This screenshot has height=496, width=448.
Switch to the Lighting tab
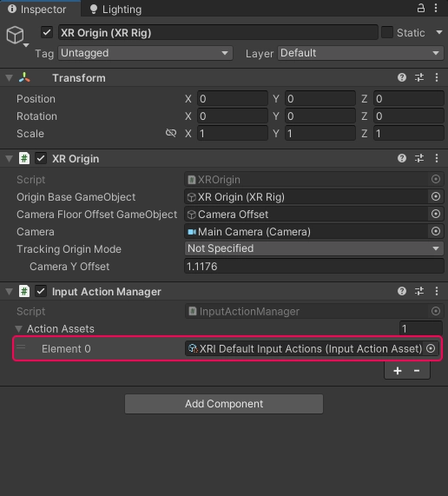point(115,10)
